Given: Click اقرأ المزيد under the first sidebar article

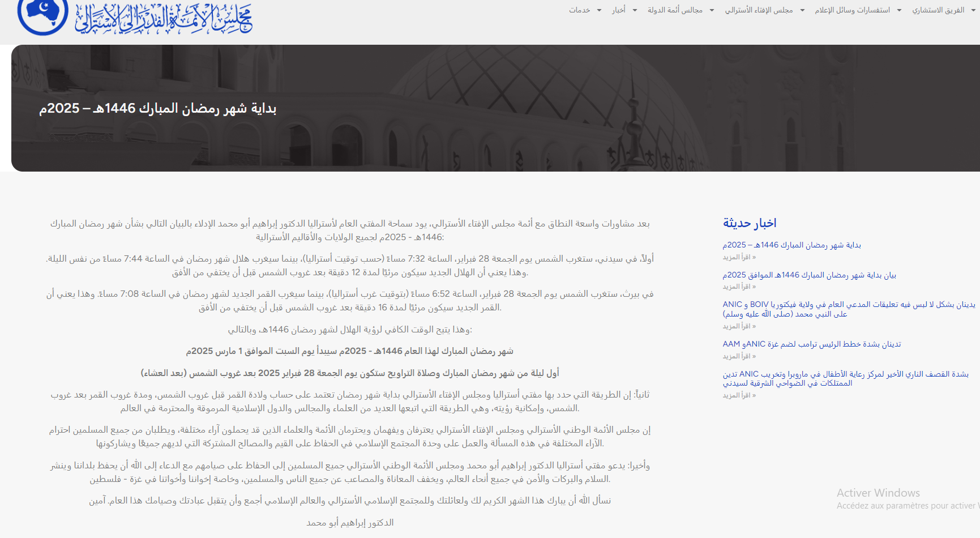Looking at the screenshot, I should 739,258.
